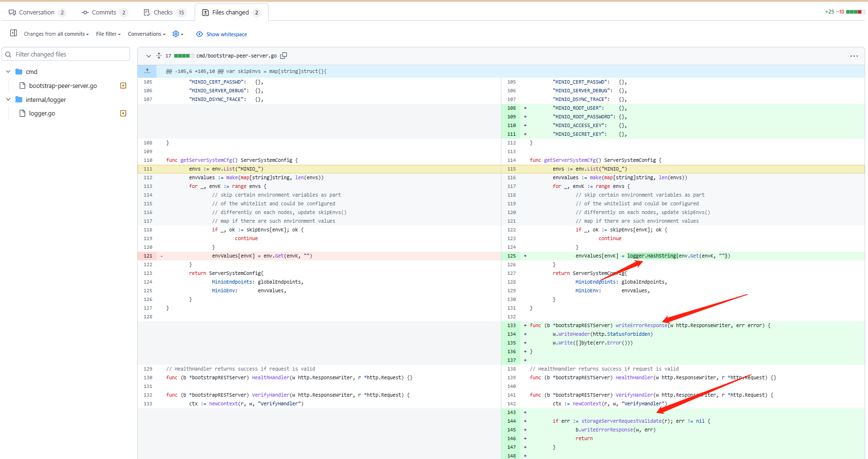The image size is (868, 459).
Task: Click the Checks tab checklist icon
Action: click(147, 12)
